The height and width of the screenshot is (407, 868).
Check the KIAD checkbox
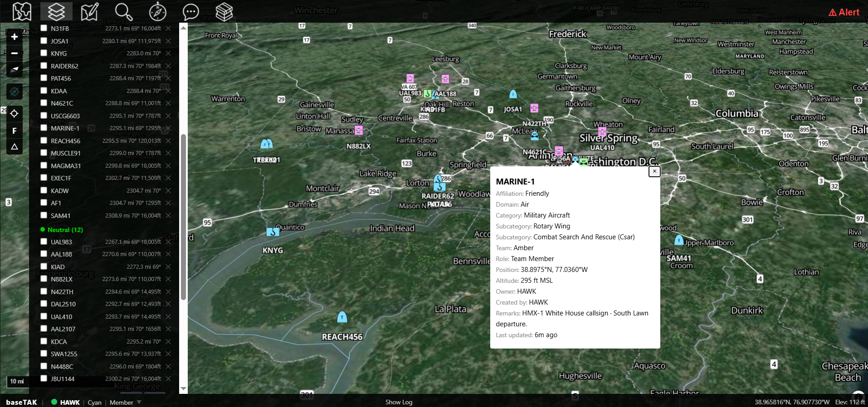tap(44, 266)
